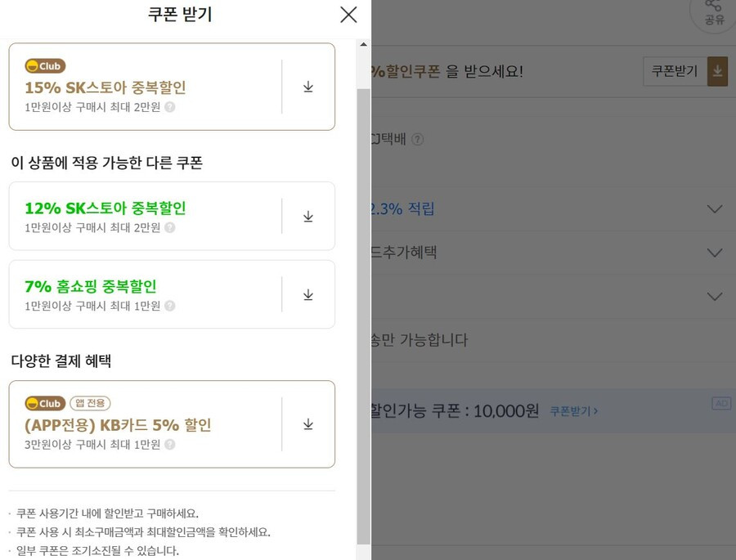The width and height of the screenshot is (736, 560).
Task: Expand the row below 카드추가혜택
Action: click(715, 296)
